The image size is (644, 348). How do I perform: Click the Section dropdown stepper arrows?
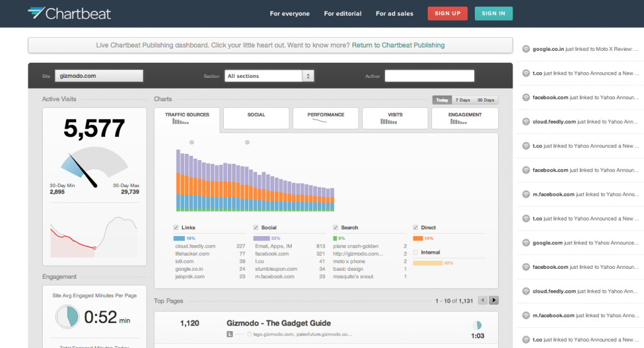pyautogui.click(x=308, y=76)
